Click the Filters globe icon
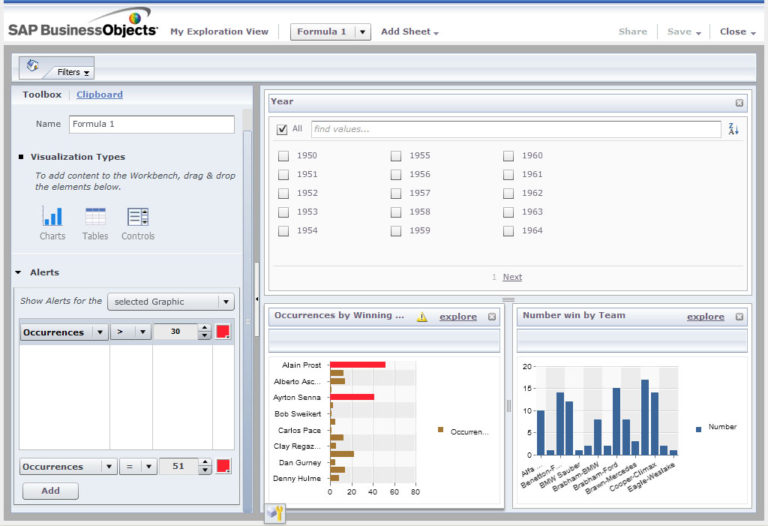Image resolution: width=768 pixels, height=526 pixels. point(33,67)
